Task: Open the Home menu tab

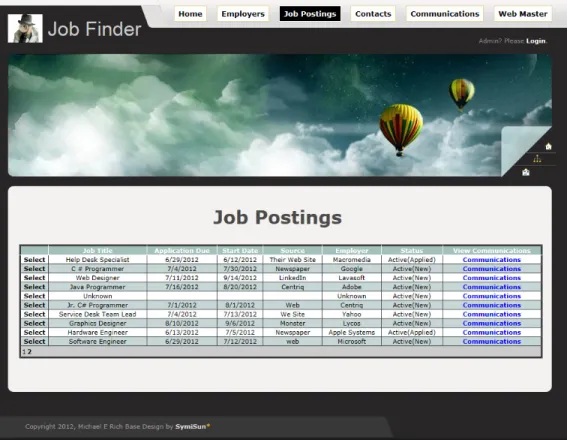Action: tap(190, 14)
